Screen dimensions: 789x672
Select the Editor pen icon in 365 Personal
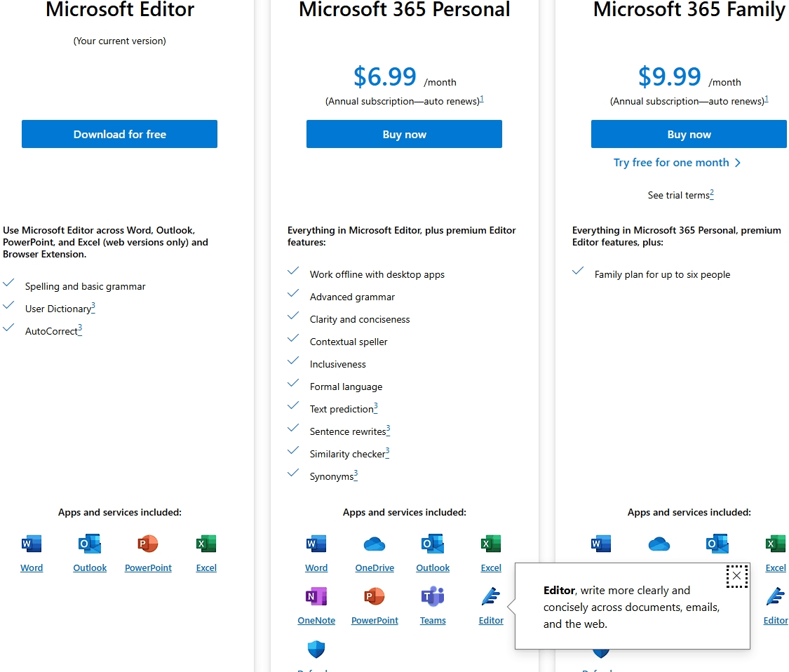point(491,596)
